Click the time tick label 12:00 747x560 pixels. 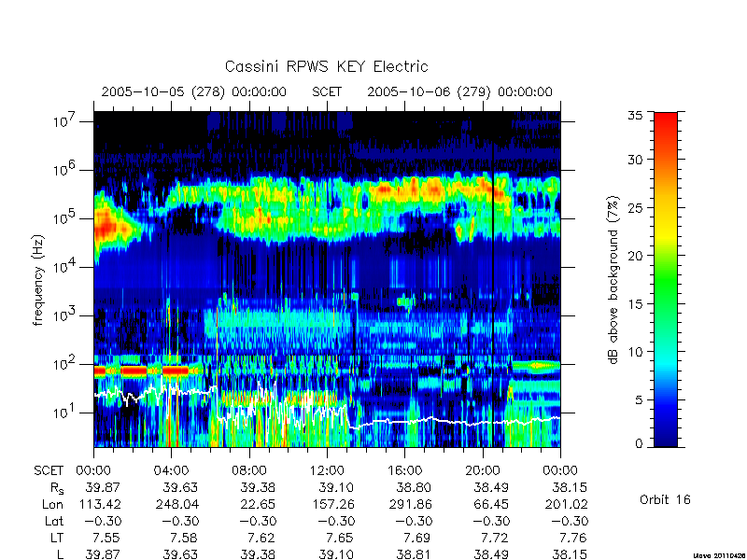(x=327, y=470)
